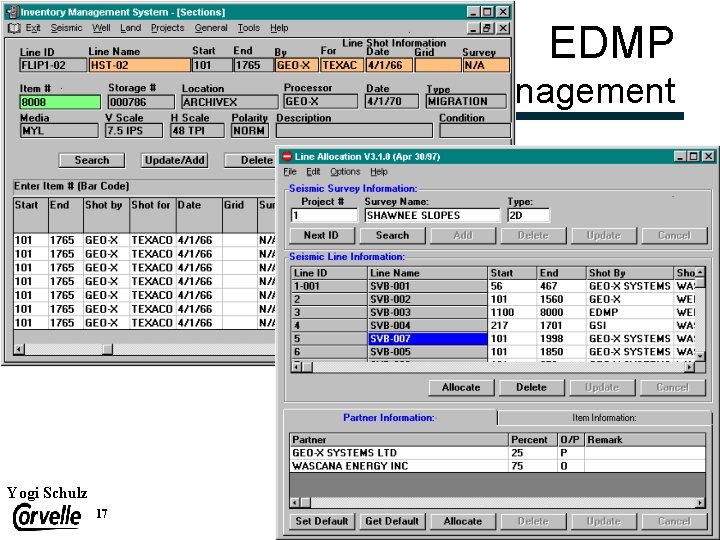The height and width of the screenshot is (540, 720).
Task: Open the Seismic menu
Action: pos(67,28)
